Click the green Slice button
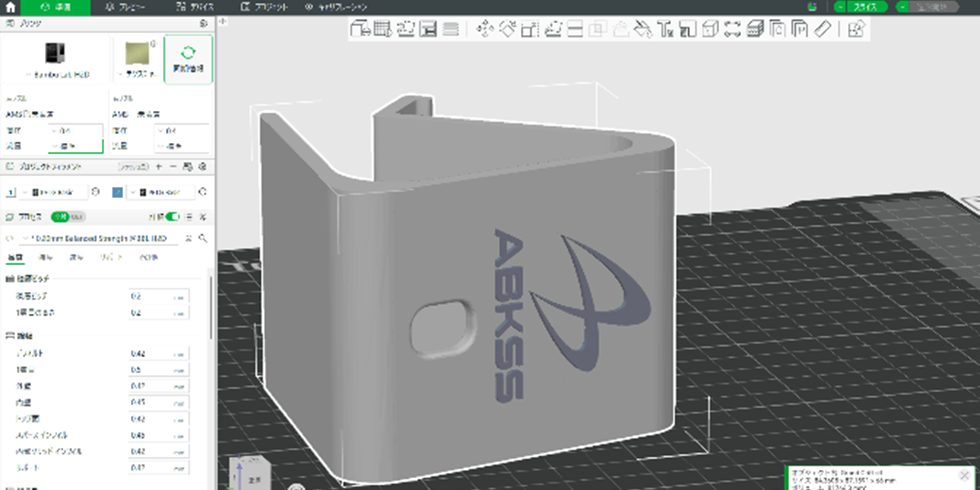 tap(865, 7)
